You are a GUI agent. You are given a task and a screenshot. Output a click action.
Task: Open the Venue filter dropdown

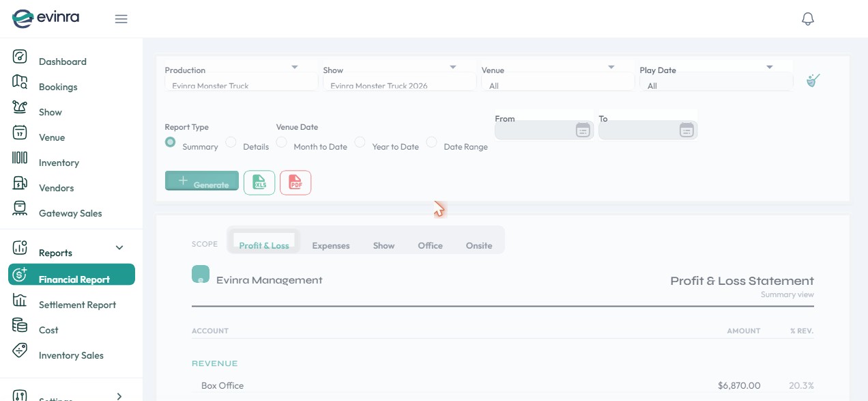point(558,82)
